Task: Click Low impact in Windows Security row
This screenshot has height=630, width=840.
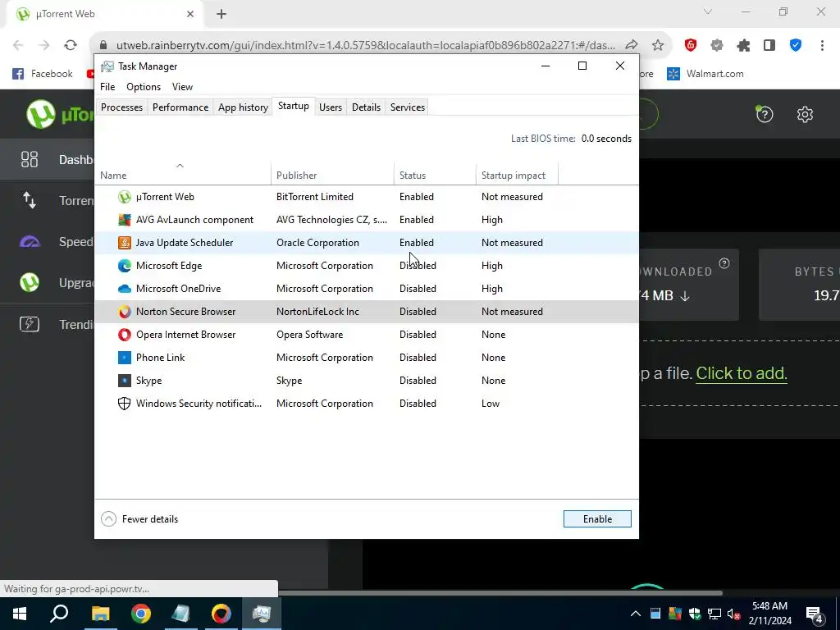Action: 491,404
